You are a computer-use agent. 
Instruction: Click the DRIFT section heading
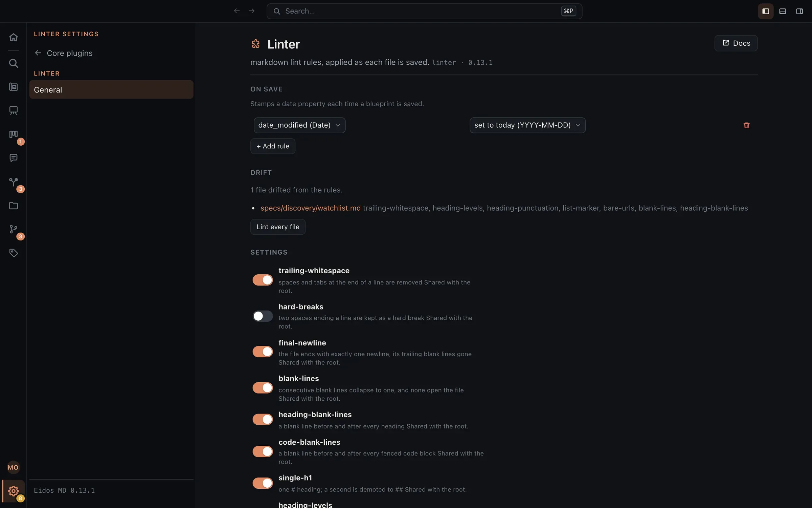point(261,173)
